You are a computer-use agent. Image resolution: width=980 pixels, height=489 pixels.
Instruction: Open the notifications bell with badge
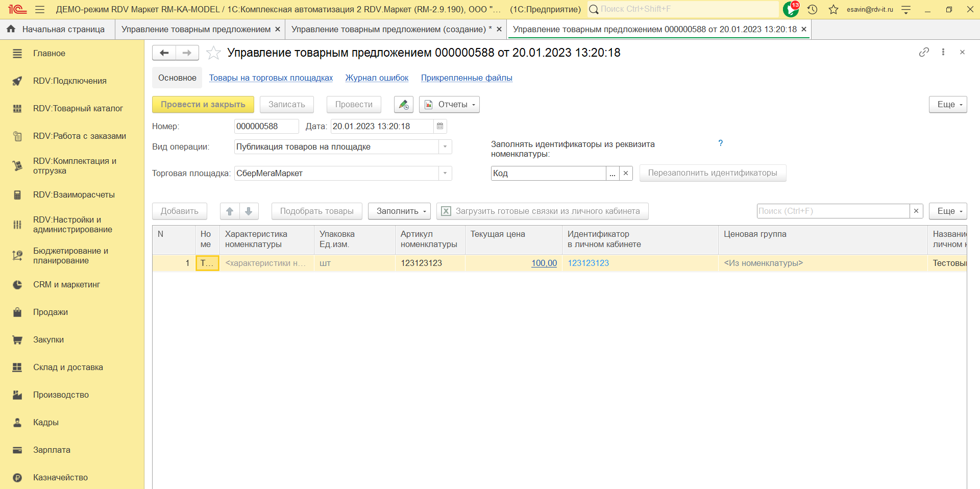[x=791, y=9]
